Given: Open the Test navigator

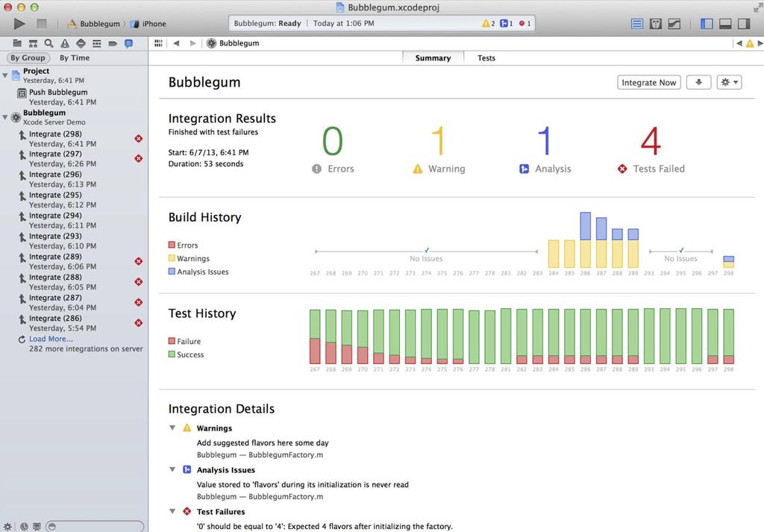Looking at the screenshot, I should pos(81,43).
